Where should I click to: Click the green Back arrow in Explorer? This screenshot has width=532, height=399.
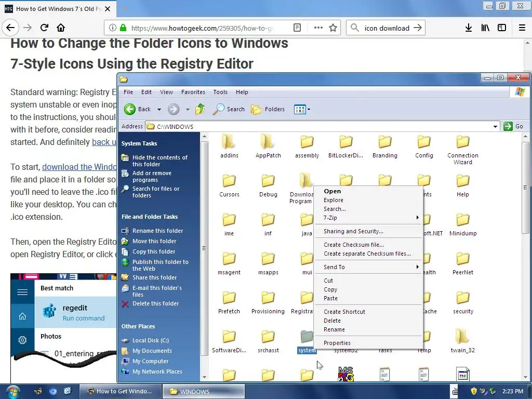point(129,109)
